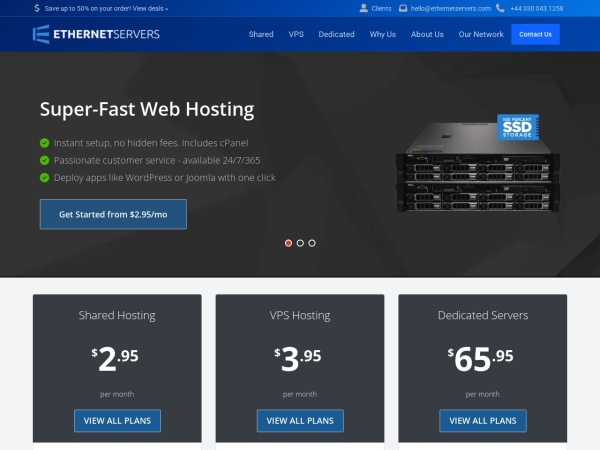
Task: Click the +44 330 043 1258 phone number
Action: click(x=536, y=8)
